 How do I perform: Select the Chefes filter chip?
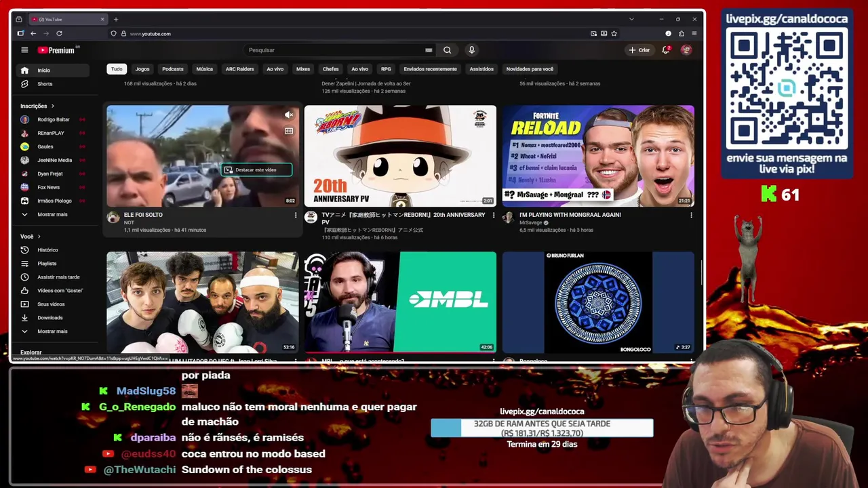point(331,69)
